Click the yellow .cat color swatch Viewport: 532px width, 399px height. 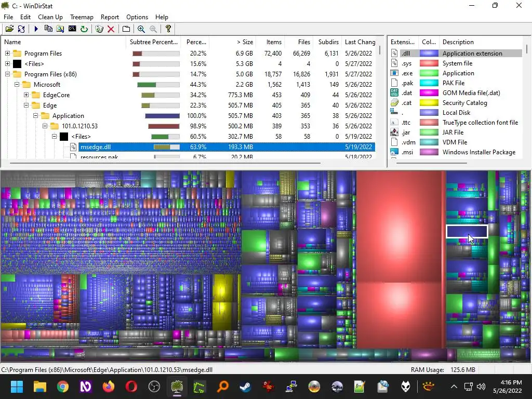coord(429,102)
